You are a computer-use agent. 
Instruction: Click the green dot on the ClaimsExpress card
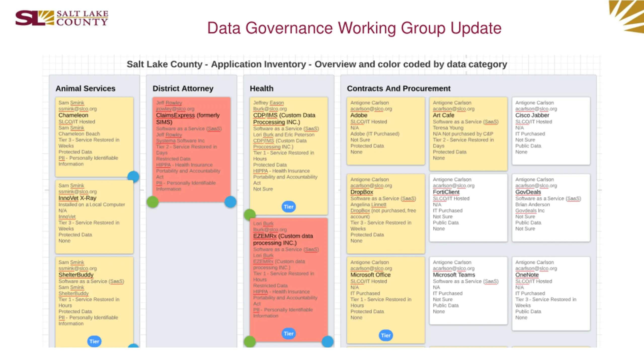152,202
